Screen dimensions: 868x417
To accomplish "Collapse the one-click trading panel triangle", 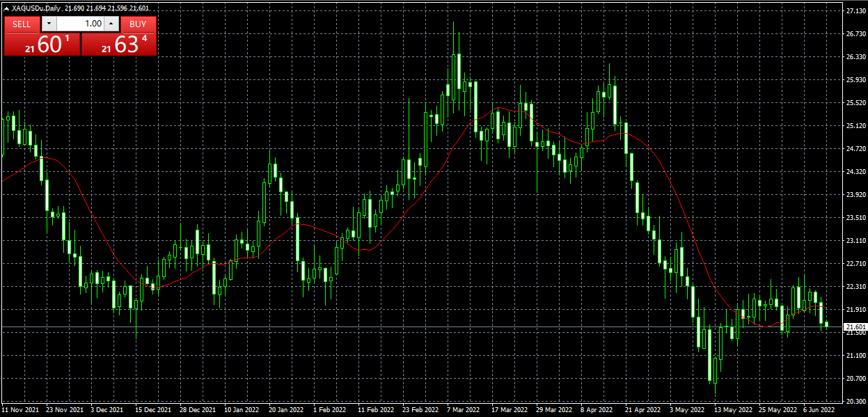I will click(x=7, y=8).
